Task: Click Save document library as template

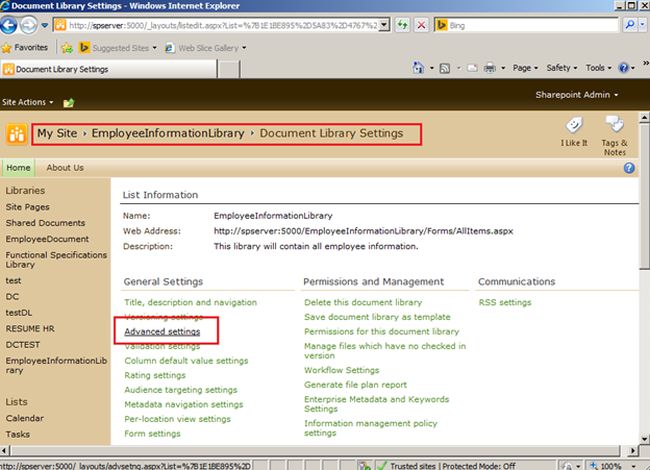Action: pyautogui.click(x=377, y=317)
